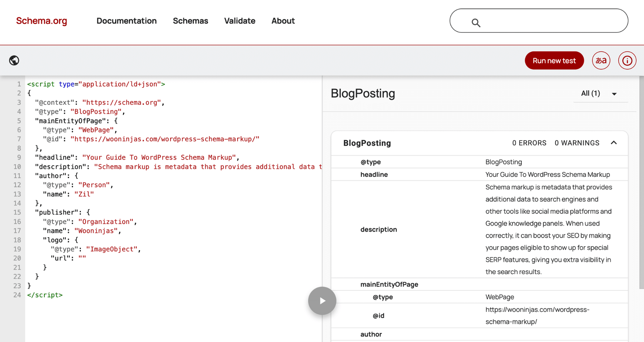Screen dimensions: 644x342
Task: Go to Schema.org home logo
Action: (x=41, y=21)
